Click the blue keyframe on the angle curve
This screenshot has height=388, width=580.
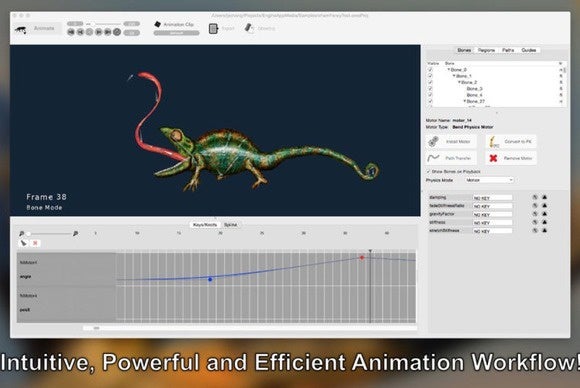[x=210, y=279]
